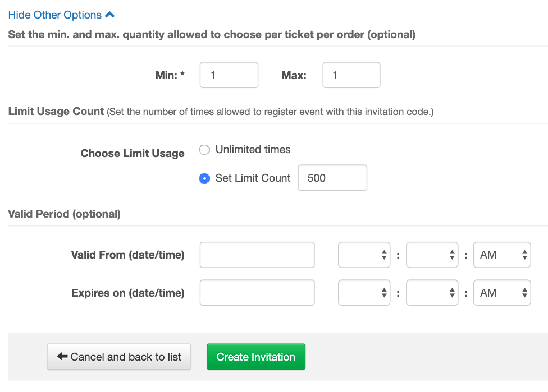Screen dimensions: 548x392
Task: Click the Min quantity input field
Action: (x=229, y=75)
